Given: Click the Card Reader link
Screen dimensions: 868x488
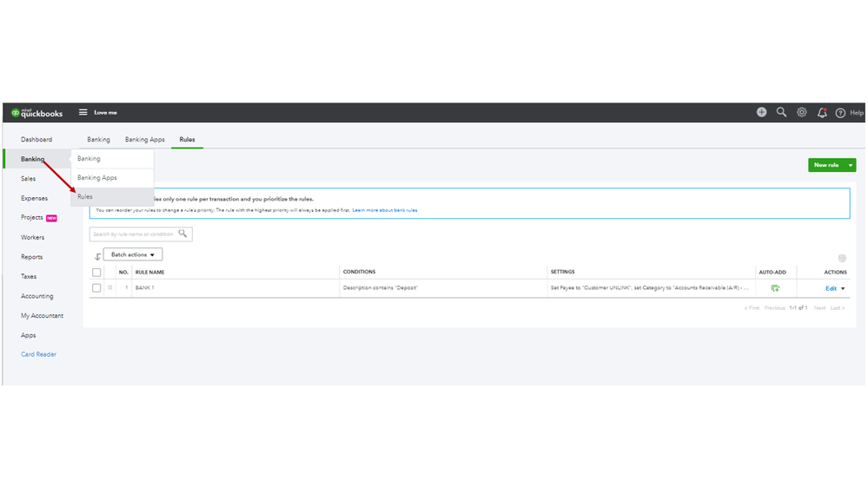Looking at the screenshot, I should click(39, 354).
